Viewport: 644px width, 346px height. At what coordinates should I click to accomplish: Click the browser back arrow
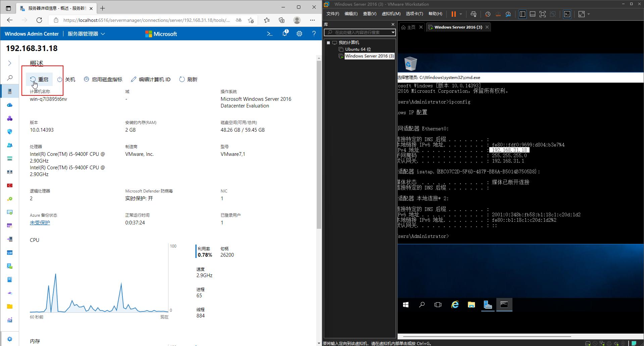[10, 20]
